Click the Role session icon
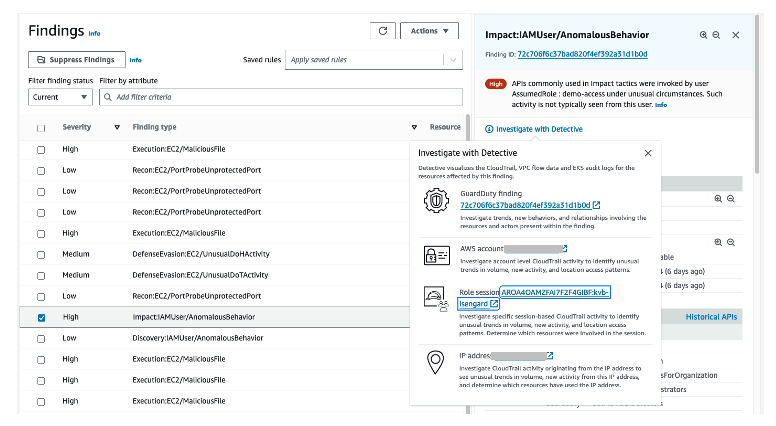 point(436,299)
